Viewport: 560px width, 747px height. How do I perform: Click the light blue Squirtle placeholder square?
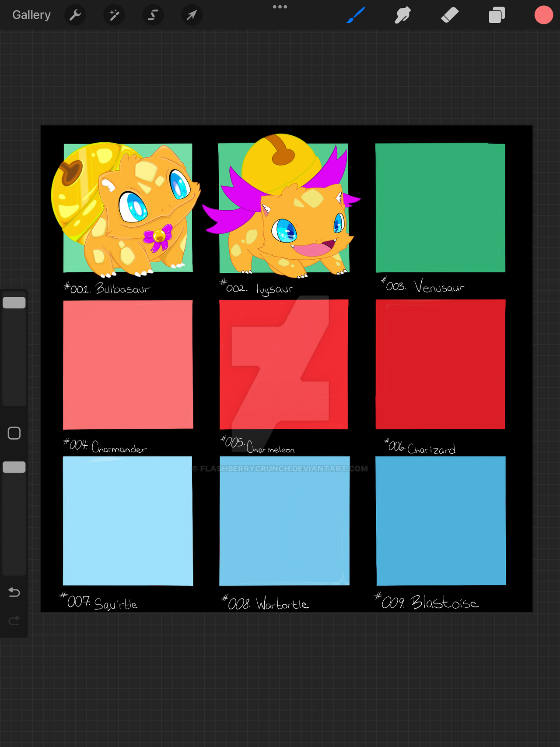[128, 521]
